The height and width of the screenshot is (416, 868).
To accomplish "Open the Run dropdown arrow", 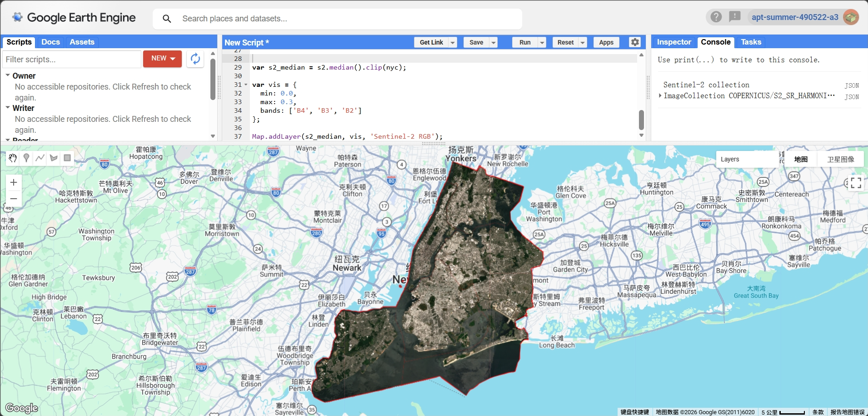I will point(542,42).
